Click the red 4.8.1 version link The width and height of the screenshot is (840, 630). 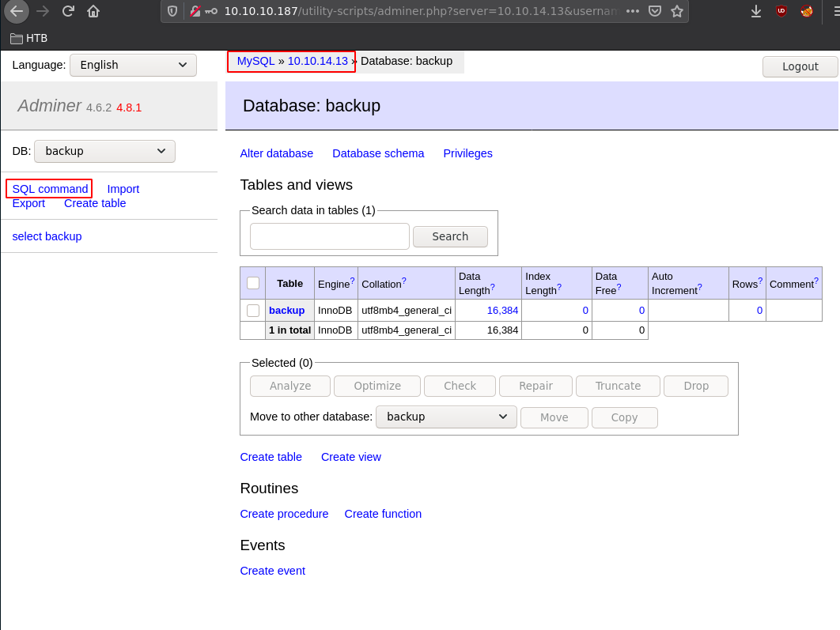(x=129, y=108)
